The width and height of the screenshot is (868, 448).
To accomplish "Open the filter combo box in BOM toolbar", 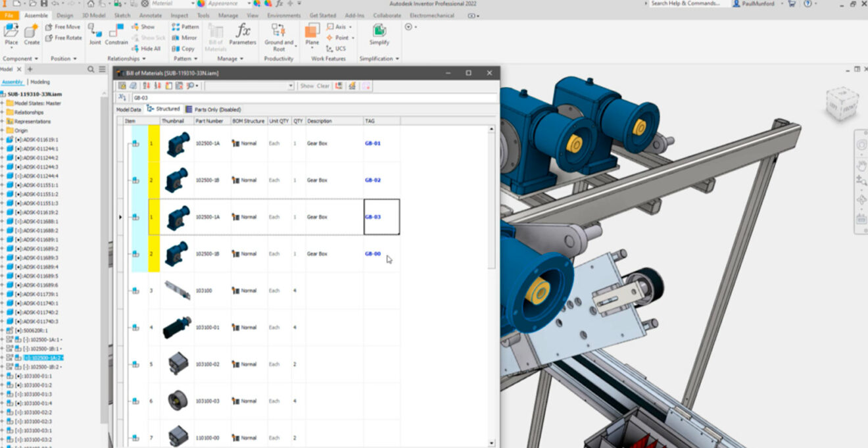I will point(290,86).
